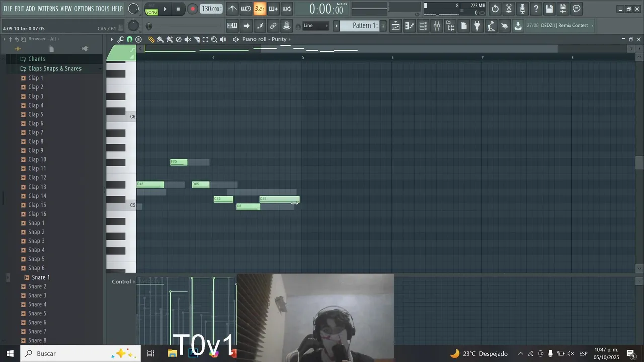The image size is (644, 362).
Task: Open the Piano roll window icon
Action: click(x=410, y=26)
